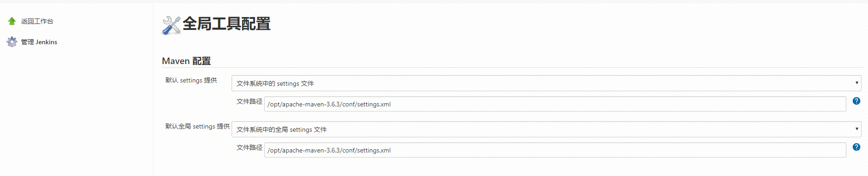Expand arrow of 文件系统中的全局 settings 文件 selector
Screen dimensions: 868x176
click(857, 129)
